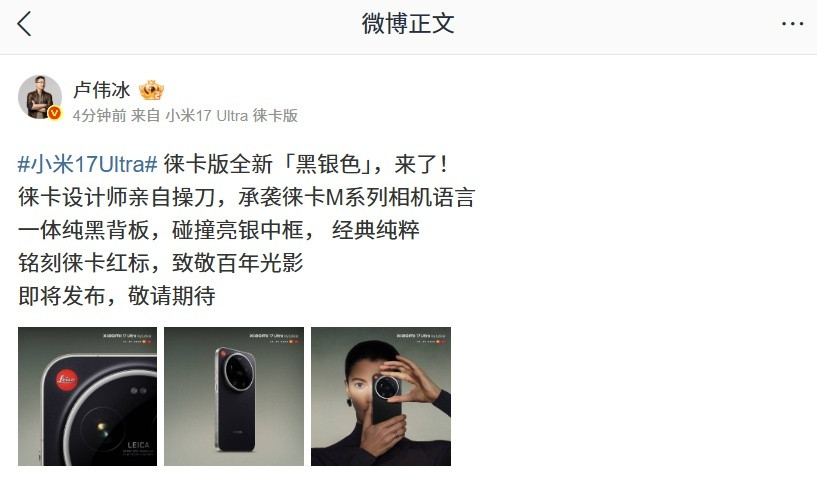The height and width of the screenshot is (477, 817).
Task: Open the three-dot more options menu
Action: 792,24
